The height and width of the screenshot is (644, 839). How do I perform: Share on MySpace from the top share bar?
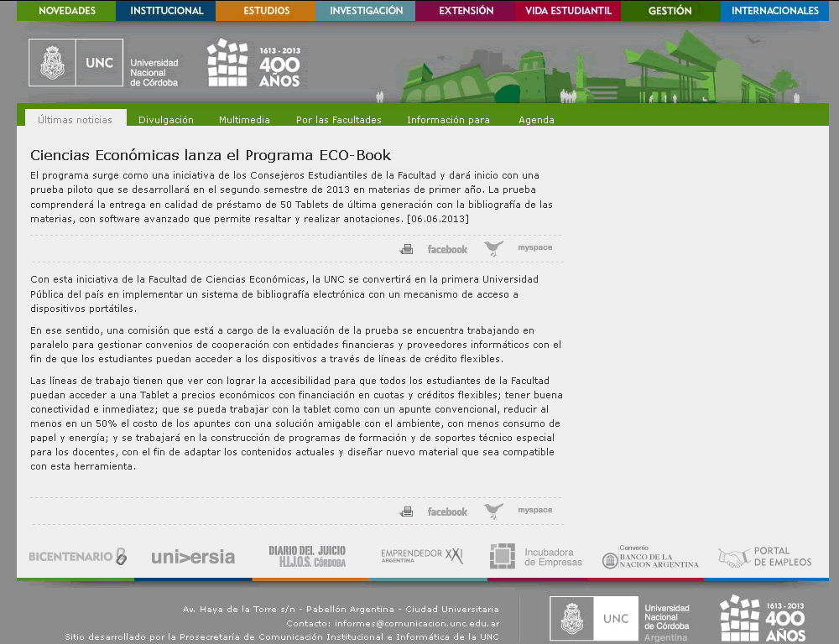point(534,248)
